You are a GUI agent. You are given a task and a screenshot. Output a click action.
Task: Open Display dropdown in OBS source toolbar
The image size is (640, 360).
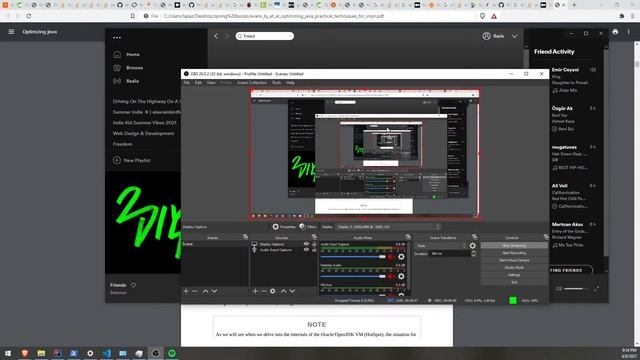pos(388,227)
